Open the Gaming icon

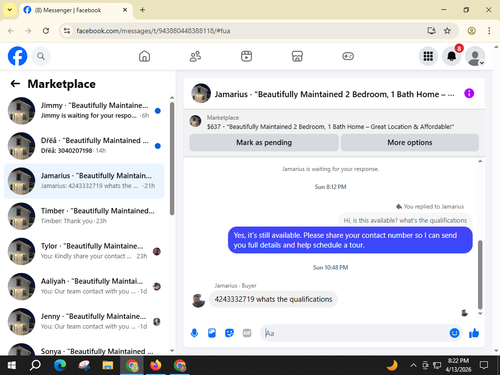tap(348, 56)
